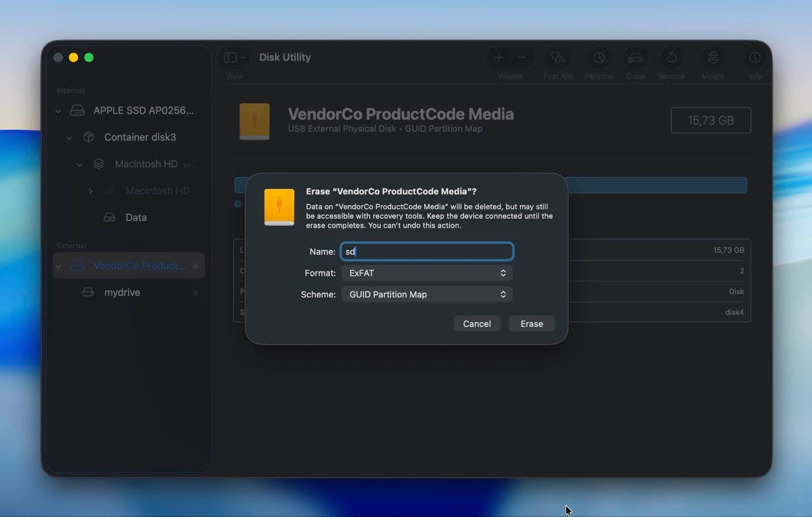Image resolution: width=812 pixels, height=517 pixels.
Task: Cancel the erase dialog
Action: (477, 324)
